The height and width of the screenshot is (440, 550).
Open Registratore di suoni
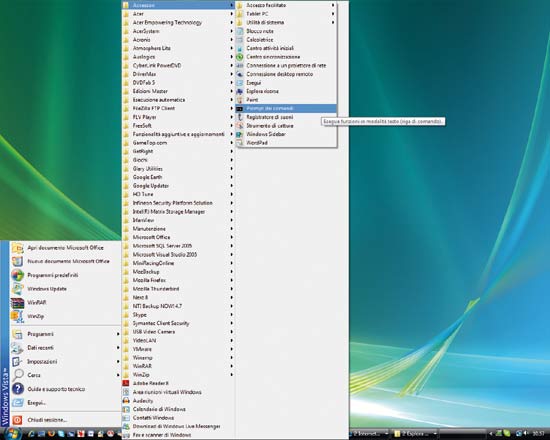coord(286,117)
